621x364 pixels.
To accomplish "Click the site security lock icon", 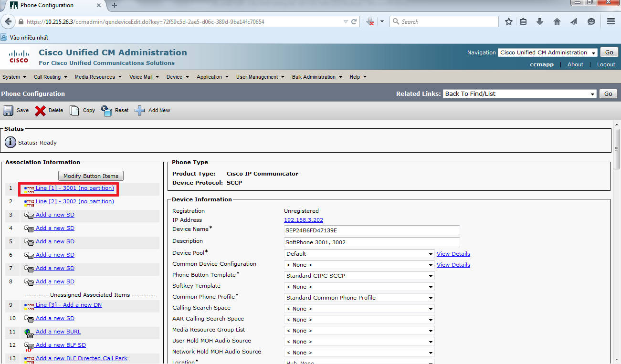I will coord(21,22).
